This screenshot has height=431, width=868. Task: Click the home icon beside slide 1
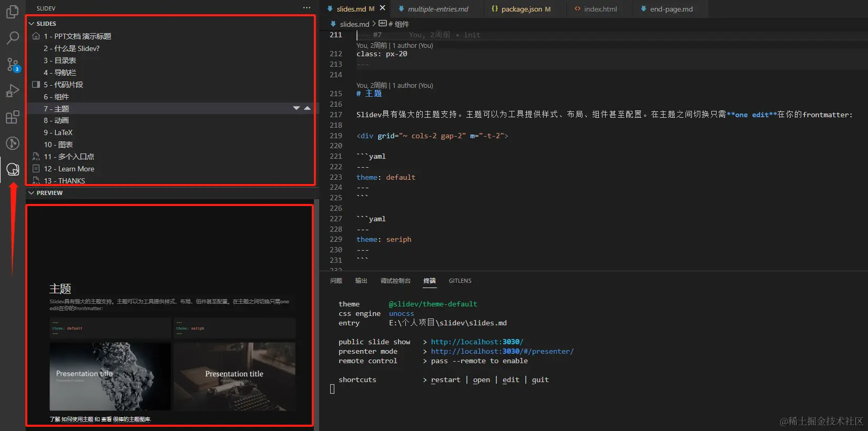coord(36,36)
